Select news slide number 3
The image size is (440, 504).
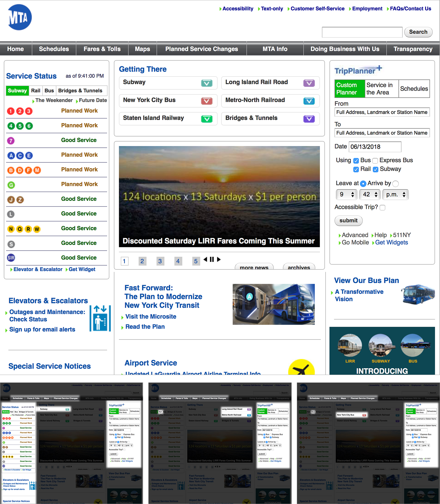(x=160, y=261)
